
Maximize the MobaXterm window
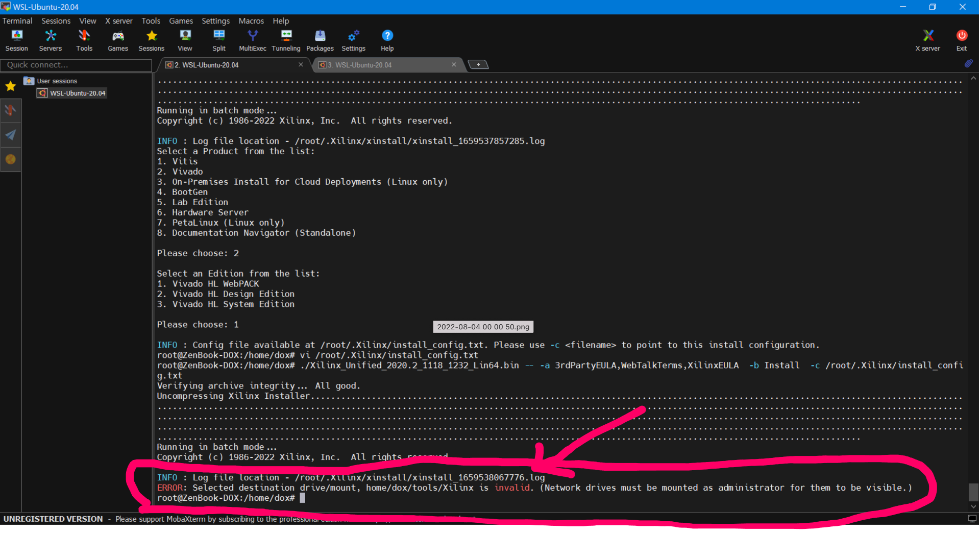pos(933,7)
